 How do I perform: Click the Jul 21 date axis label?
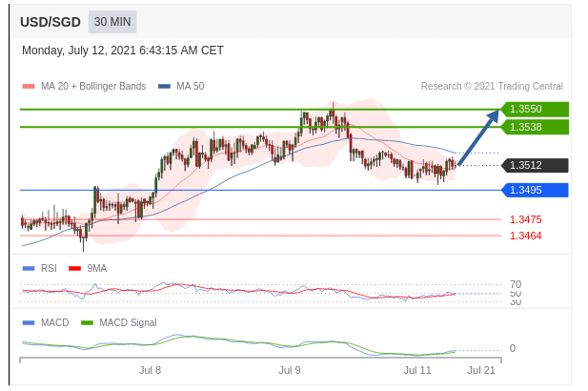pyautogui.click(x=481, y=370)
